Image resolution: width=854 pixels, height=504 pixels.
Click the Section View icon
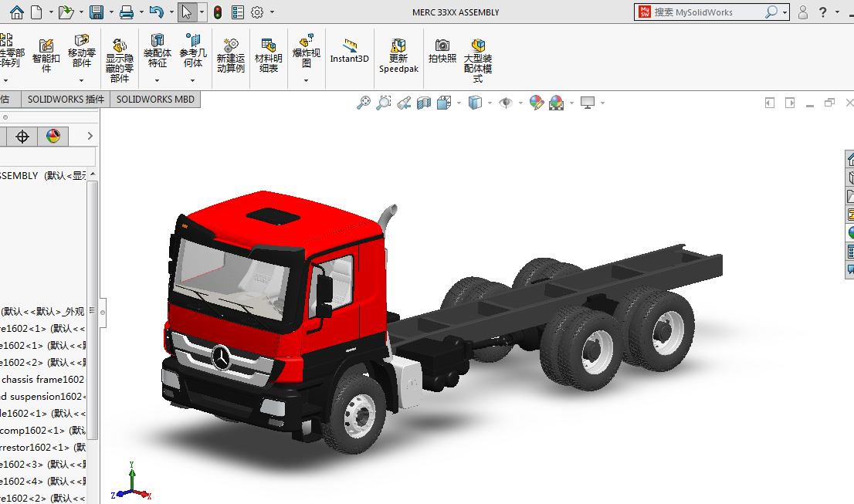point(423,103)
